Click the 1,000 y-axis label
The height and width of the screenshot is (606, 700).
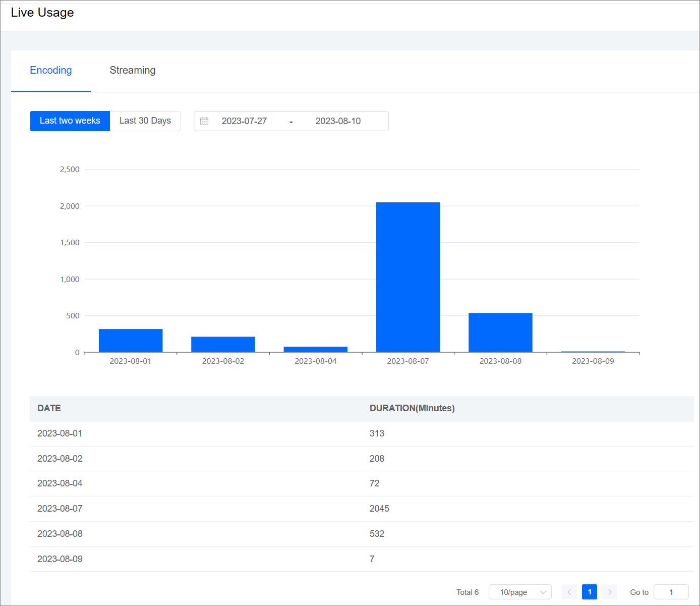click(70, 279)
